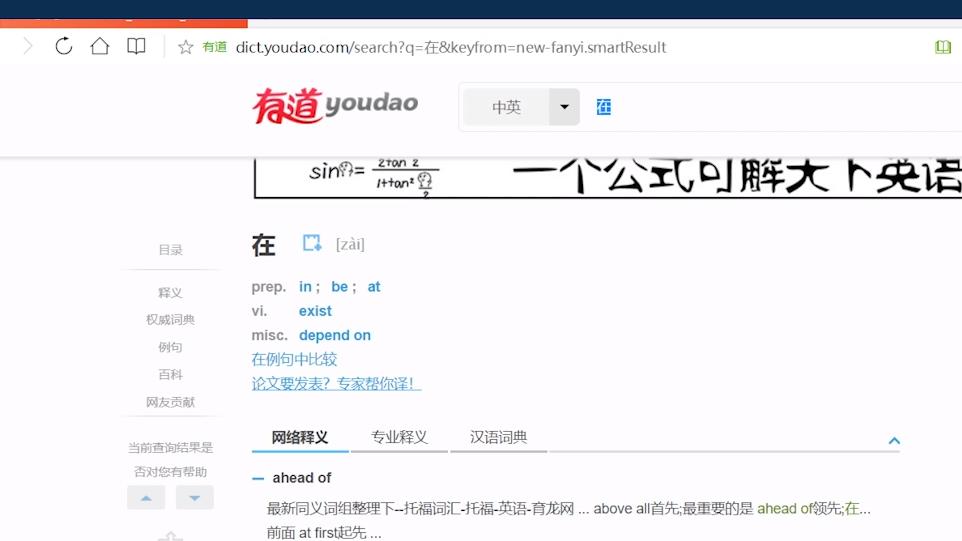Click the URL in the address bar
Image resolution: width=962 pixels, height=541 pixels.
[450, 47]
